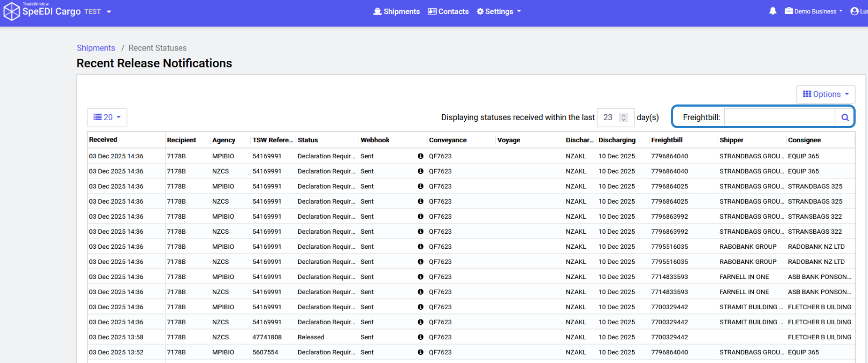Sort by the Freightbill column header
Viewport: 868px width, 363px height.
tap(667, 140)
